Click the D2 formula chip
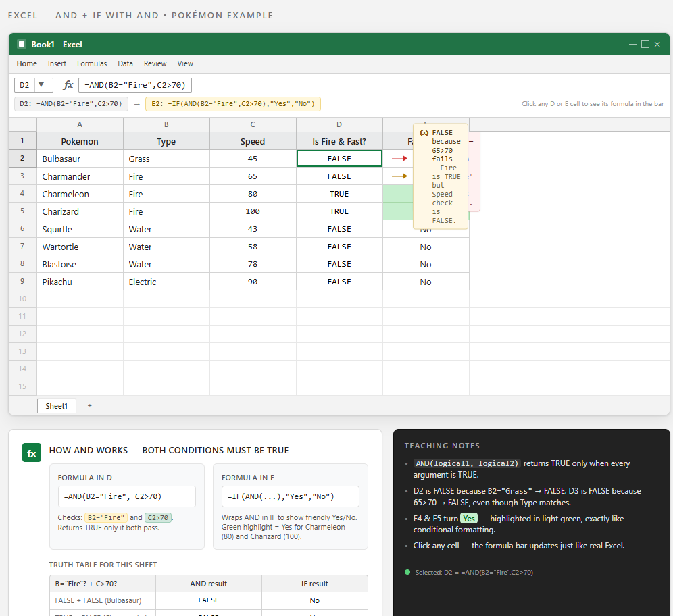 71,104
